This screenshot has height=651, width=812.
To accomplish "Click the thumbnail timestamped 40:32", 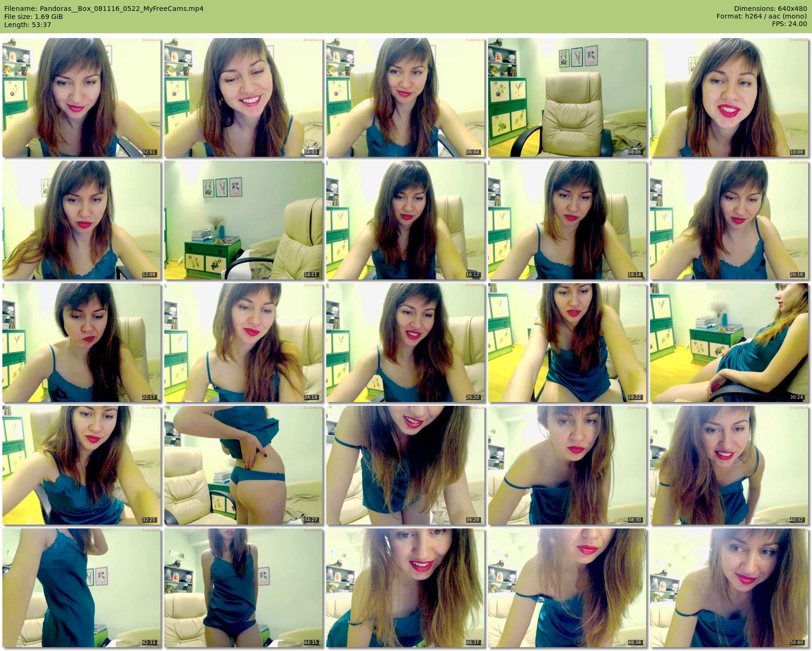I will (729, 465).
